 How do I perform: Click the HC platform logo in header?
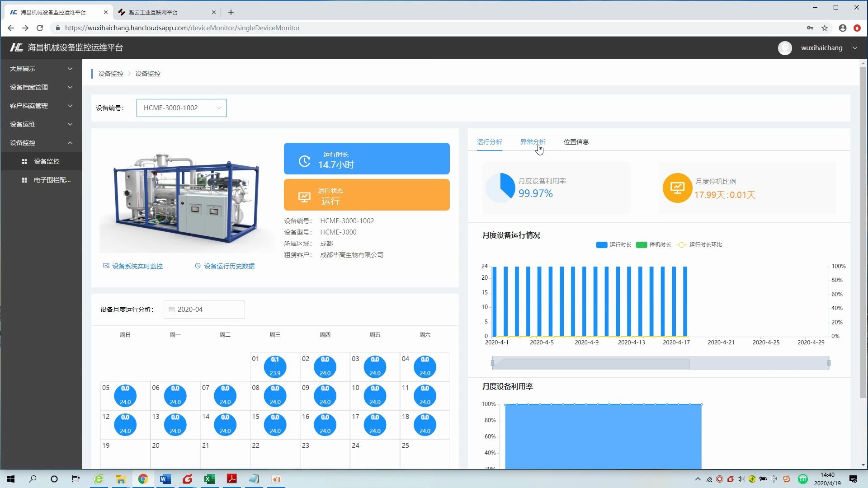(17, 47)
